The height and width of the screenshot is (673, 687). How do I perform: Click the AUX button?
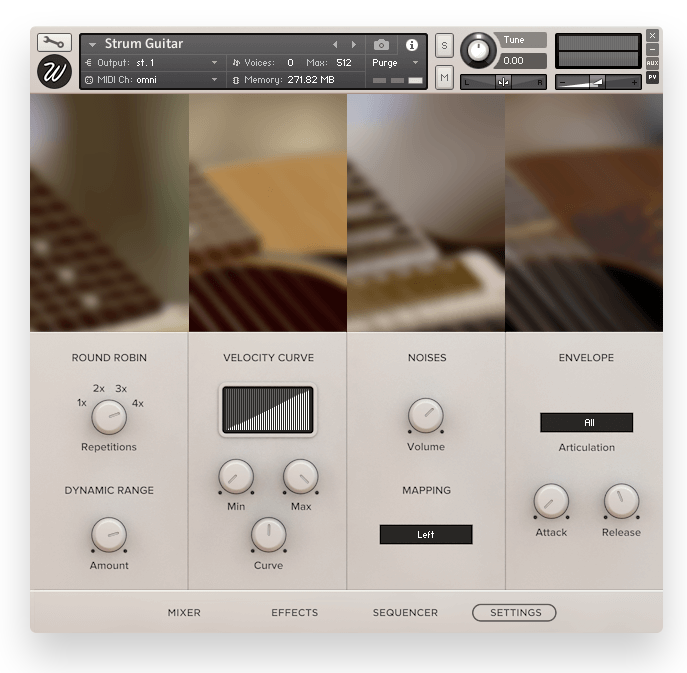point(652,63)
